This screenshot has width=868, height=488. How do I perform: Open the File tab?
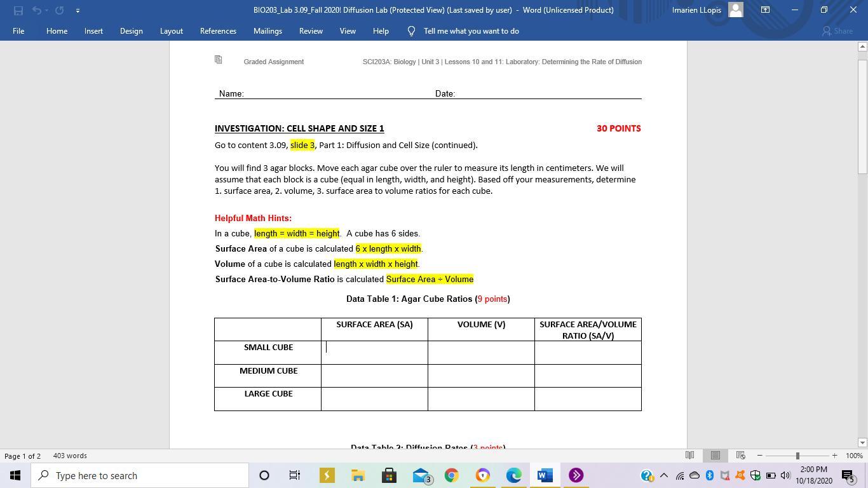click(x=18, y=31)
